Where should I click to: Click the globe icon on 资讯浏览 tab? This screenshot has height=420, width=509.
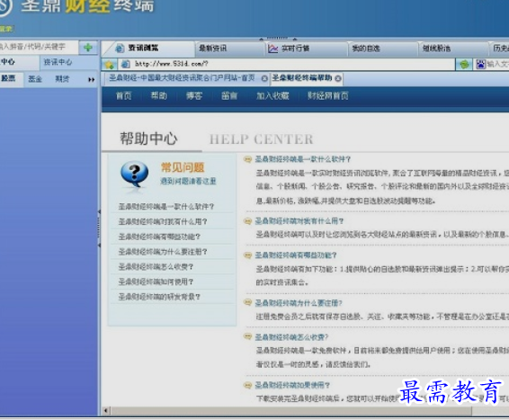[x=120, y=49]
